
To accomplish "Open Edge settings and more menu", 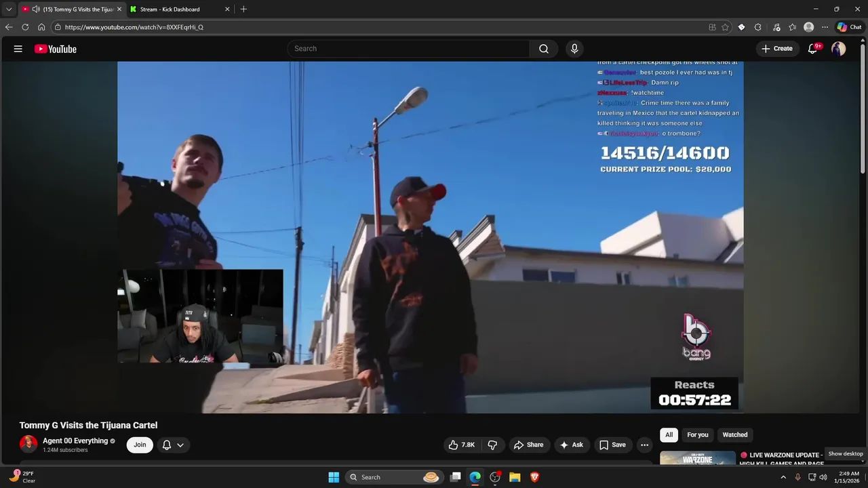I will tap(825, 27).
